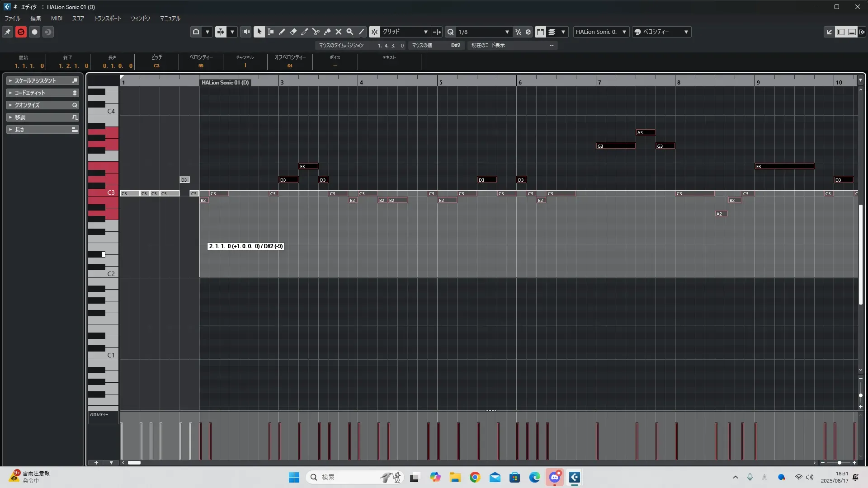Click the horizontal zoom slider handle
The width and height of the screenshot is (868, 488).
tap(839, 463)
